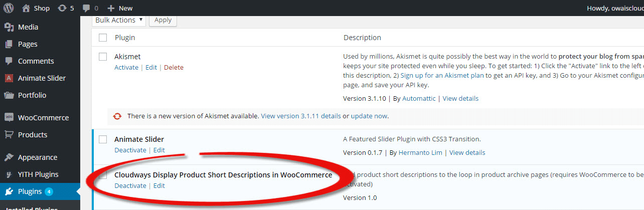Viewport: 644px width, 210px height.
Task: Activate the Akismet plugin
Action: [126, 68]
